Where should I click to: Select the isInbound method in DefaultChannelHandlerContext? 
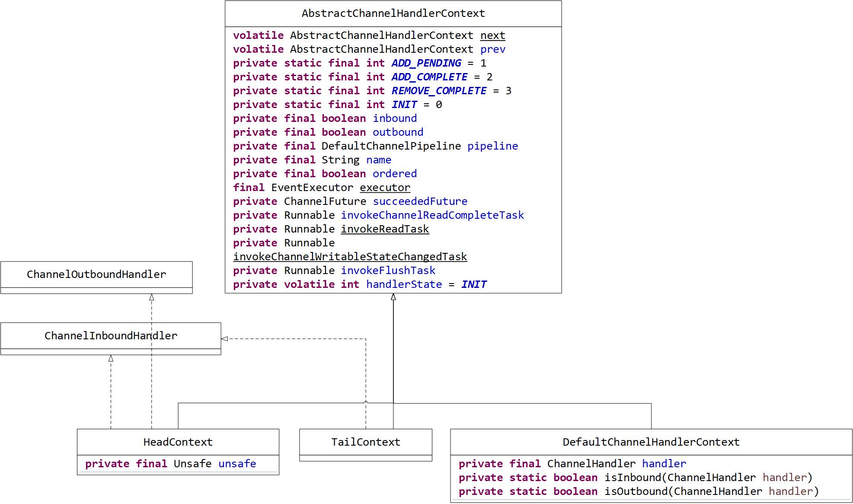click(633, 478)
